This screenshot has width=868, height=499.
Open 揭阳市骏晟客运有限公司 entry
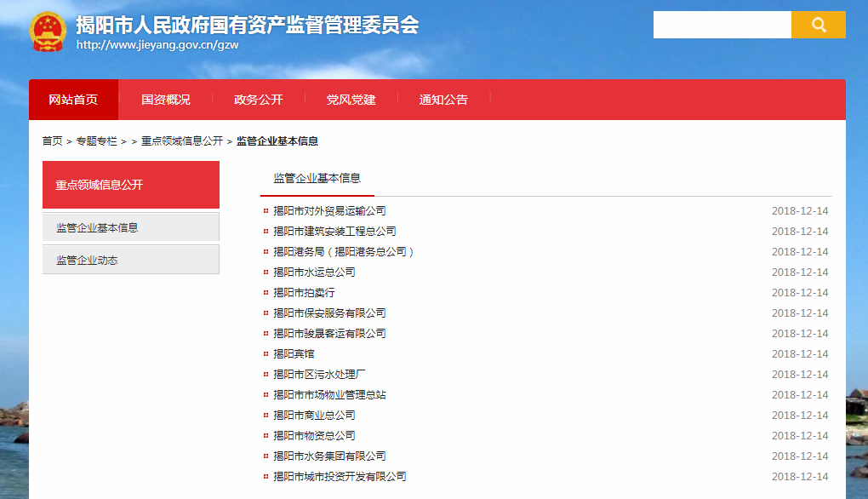(x=329, y=334)
